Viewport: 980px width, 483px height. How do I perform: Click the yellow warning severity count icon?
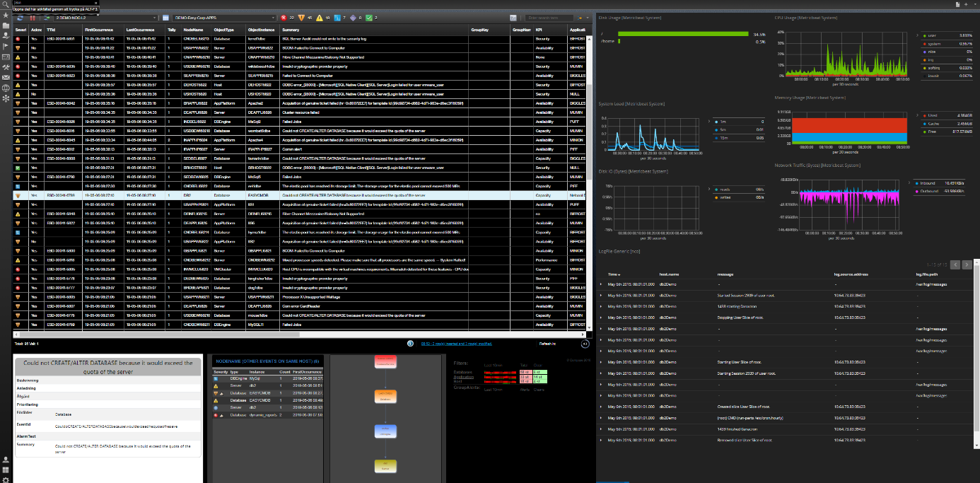[318, 18]
